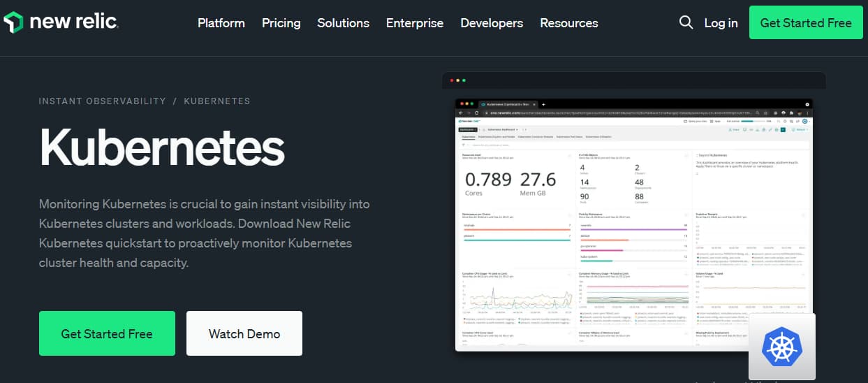Image resolution: width=868 pixels, height=383 pixels.
Task: Open the search magnifier icon
Action: point(686,22)
